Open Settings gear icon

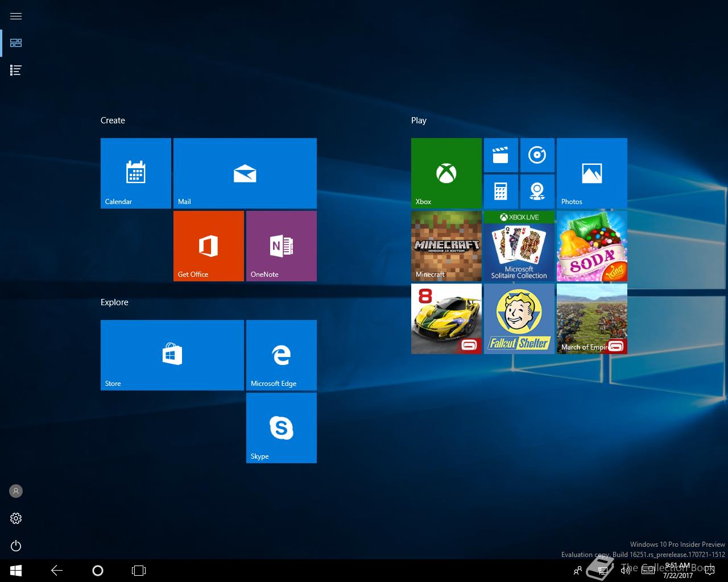click(x=16, y=518)
